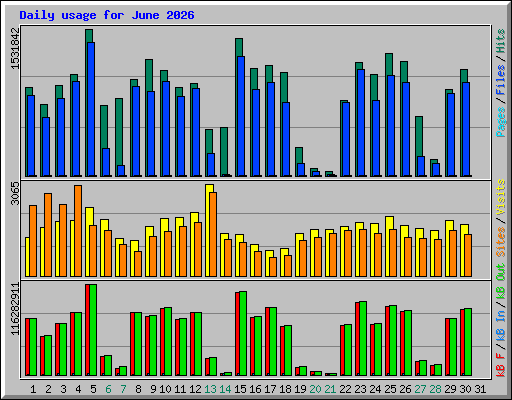Image resolution: width=512 pixels, height=400 pixels.
Task: Click the 'Sites' legend label
Action: point(501,242)
